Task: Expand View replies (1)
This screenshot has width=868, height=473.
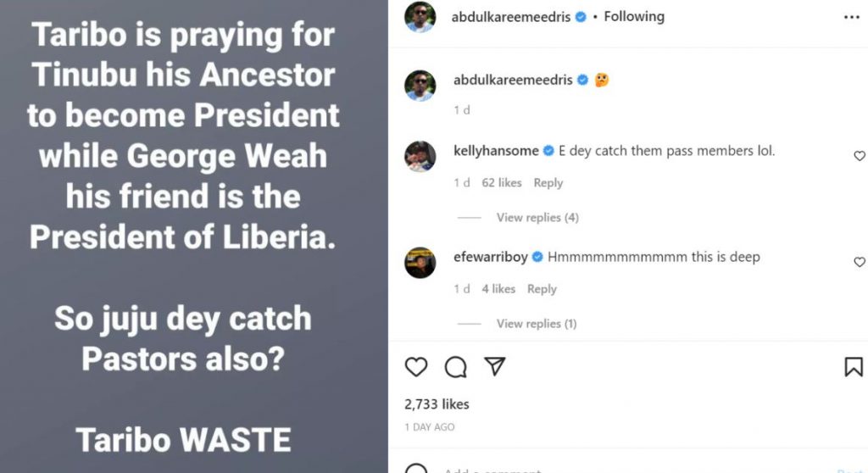Action: pyautogui.click(x=537, y=324)
